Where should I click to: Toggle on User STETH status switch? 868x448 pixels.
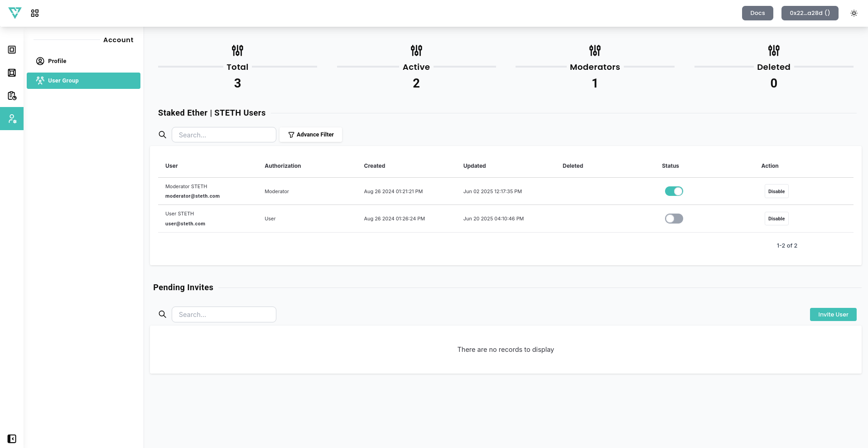[674, 219]
